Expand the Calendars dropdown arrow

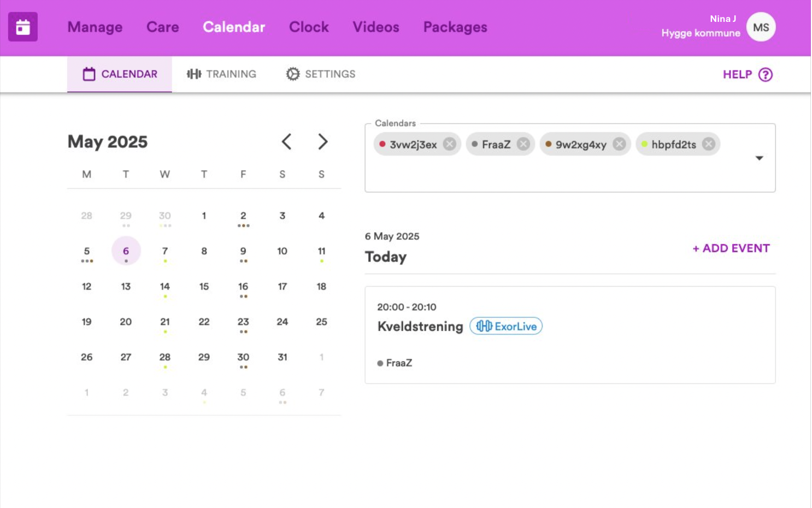[759, 158]
